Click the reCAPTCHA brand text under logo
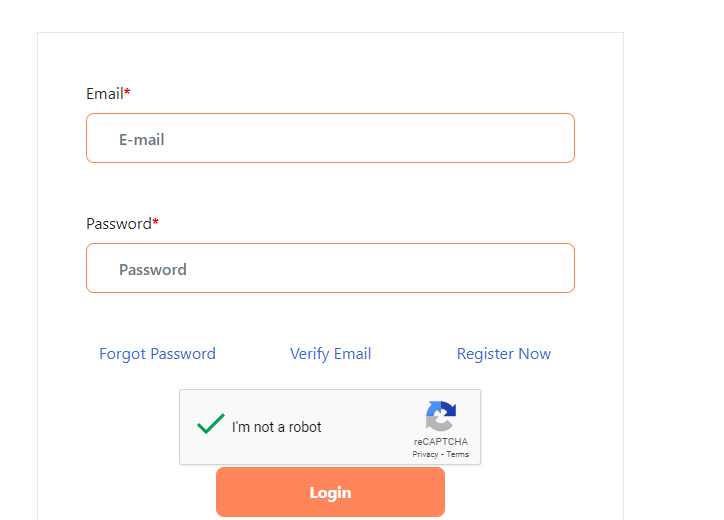Viewport: 724px width, 520px height. pos(440,441)
